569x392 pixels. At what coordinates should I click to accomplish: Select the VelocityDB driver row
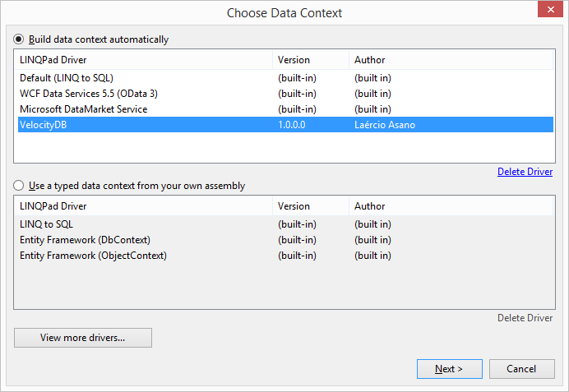coord(285,125)
